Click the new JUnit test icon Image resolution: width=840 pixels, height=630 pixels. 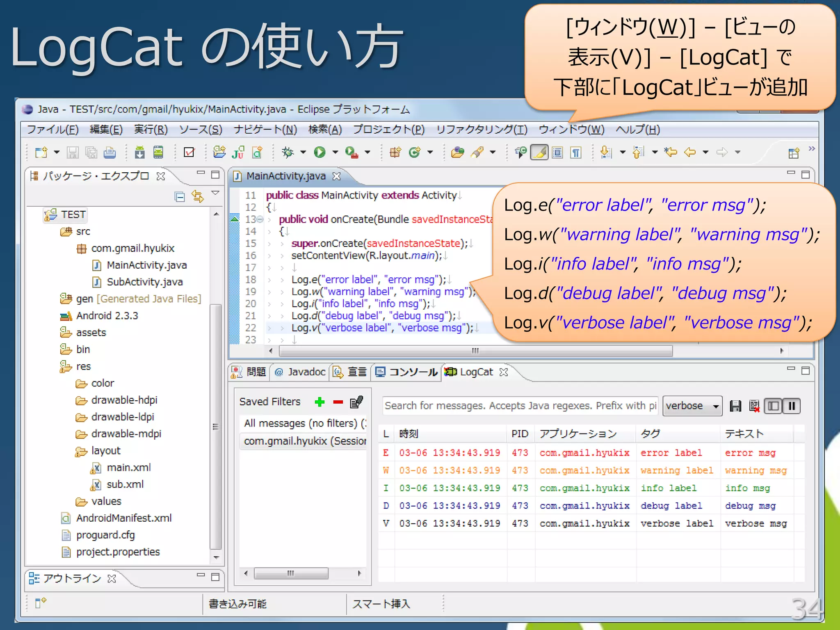pyautogui.click(x=238, y=153)
